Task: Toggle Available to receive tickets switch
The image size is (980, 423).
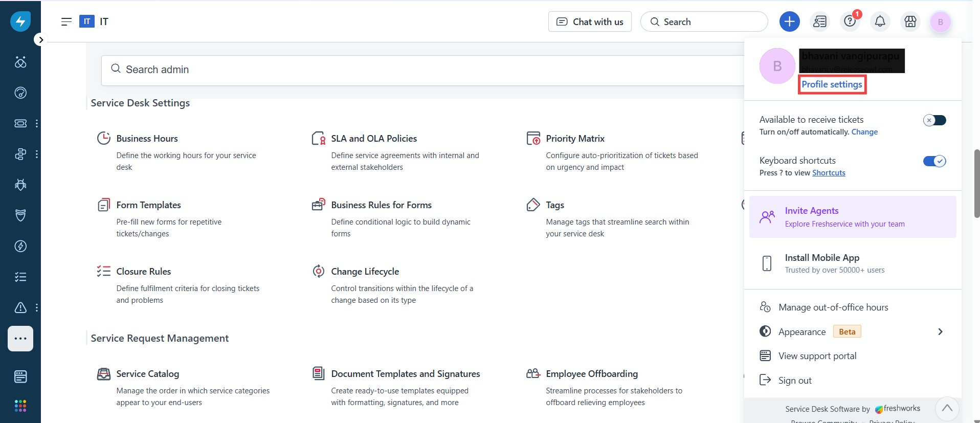Action: pyautogui.click(x=934, y=120)
